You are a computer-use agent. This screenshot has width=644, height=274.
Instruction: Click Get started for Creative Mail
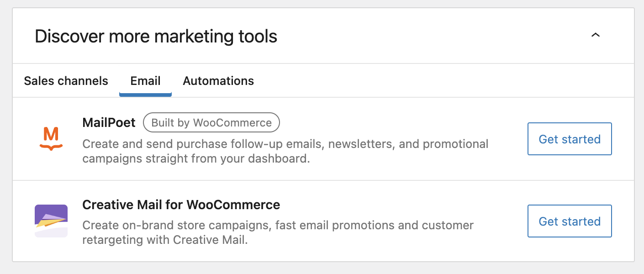tap(570, 221)
